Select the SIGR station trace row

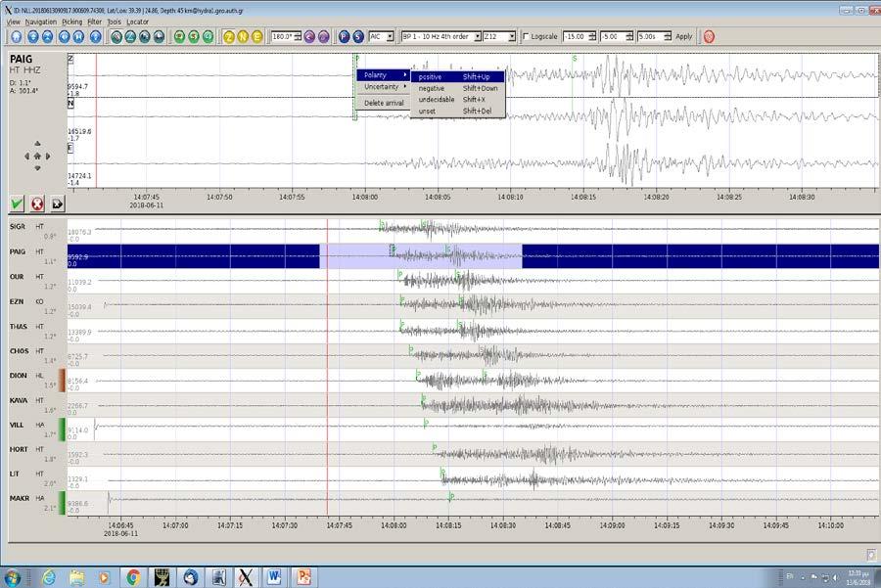[x=443, y=231]
